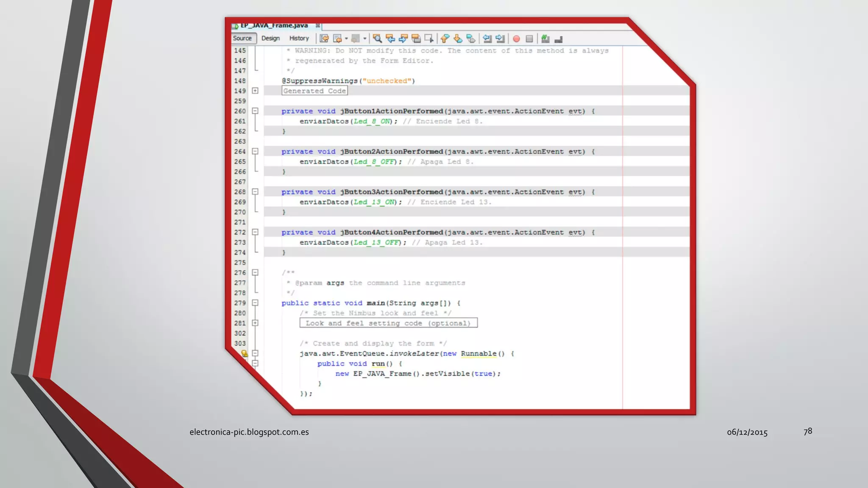This screenshot has width=868, height=488.
Task: Toggle Highlight Search results icon
Action: click(x=416, y=39)
